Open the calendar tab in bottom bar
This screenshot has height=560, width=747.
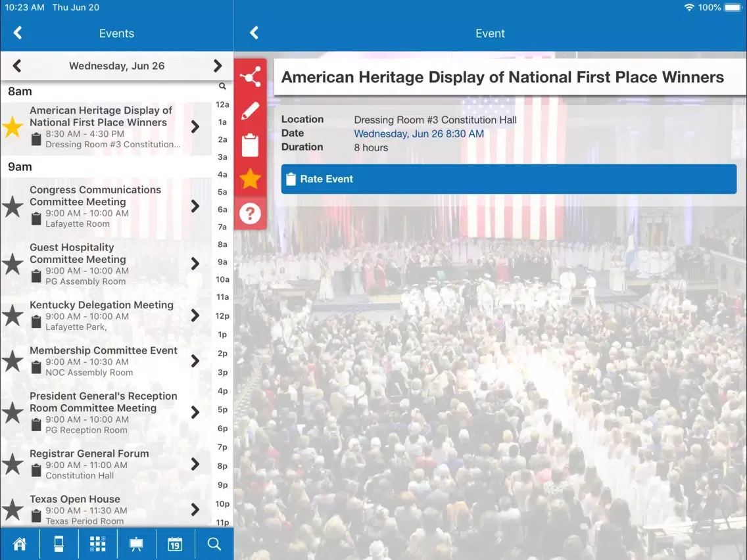tap(175, 544)
